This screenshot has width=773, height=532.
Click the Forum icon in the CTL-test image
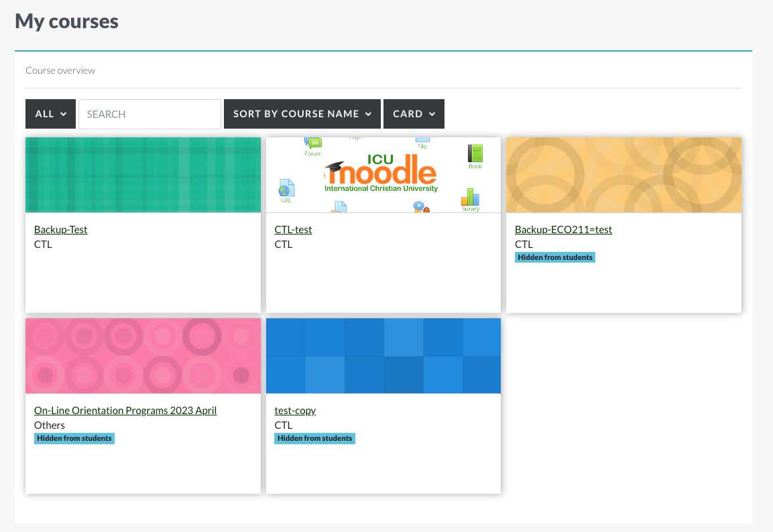pos(312,143)
